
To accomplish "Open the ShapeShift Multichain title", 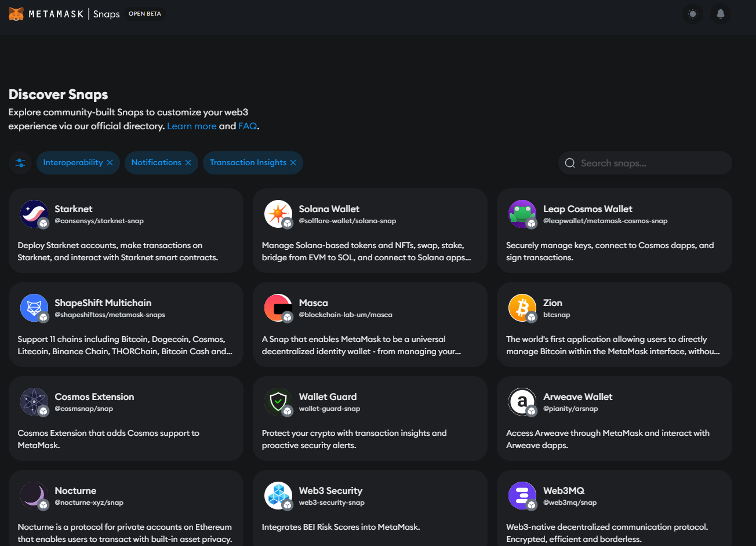I will point(103,303).
